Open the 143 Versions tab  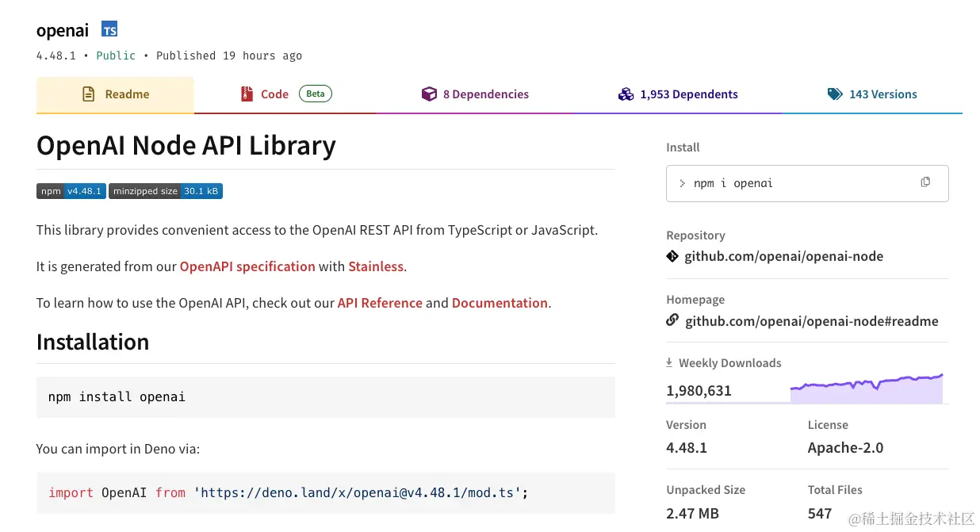[872, 94]
